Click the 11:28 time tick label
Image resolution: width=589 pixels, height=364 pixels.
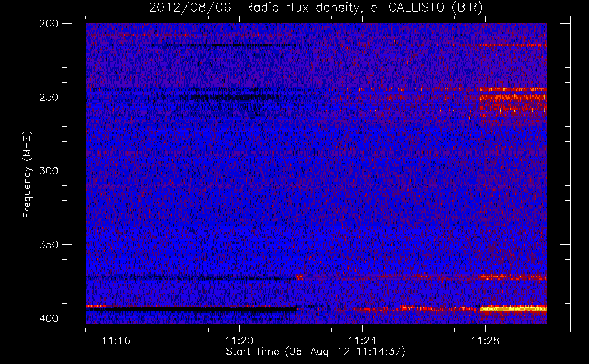tap(485, 341)
